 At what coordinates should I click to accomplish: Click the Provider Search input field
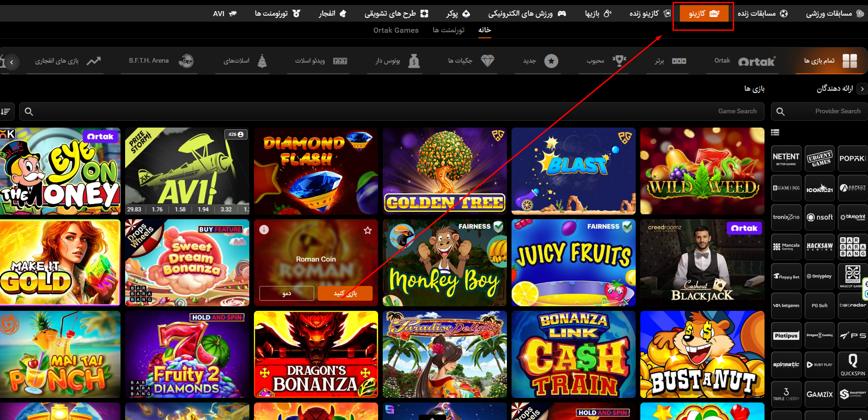(x=819, y=111)
